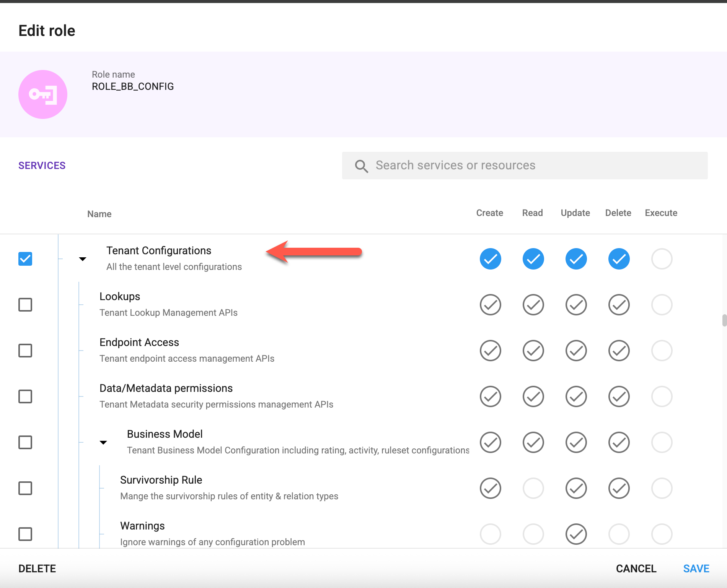Screen dimensions: 727x588
Task: Click the pink role key icon
Action: [x=43, y=94]
